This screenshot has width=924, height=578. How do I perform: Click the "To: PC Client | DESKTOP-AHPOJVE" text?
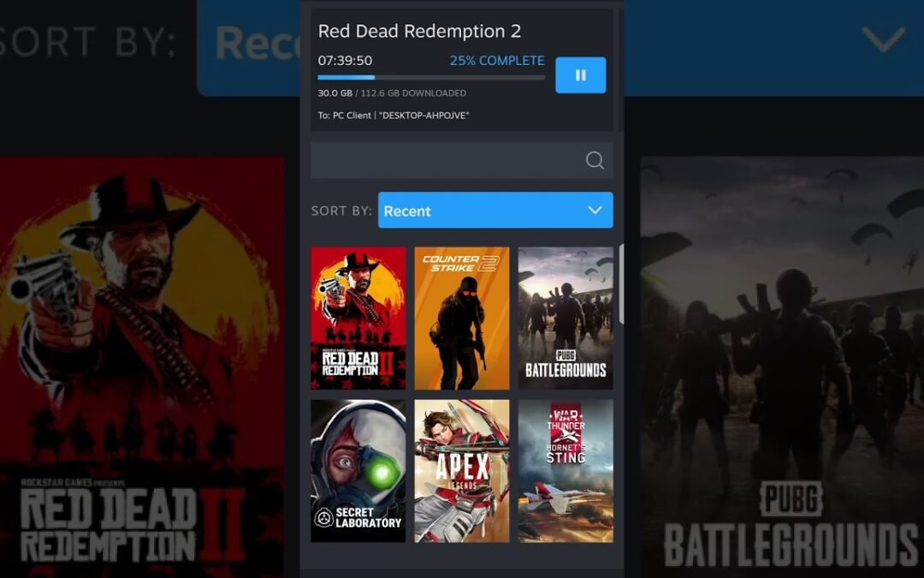[x=393, y=116]
